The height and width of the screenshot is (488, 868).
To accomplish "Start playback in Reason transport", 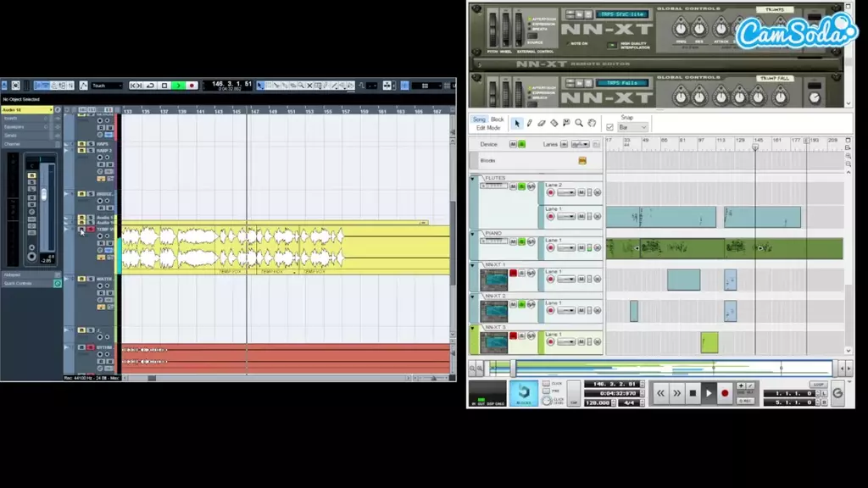I will [709, 393].
